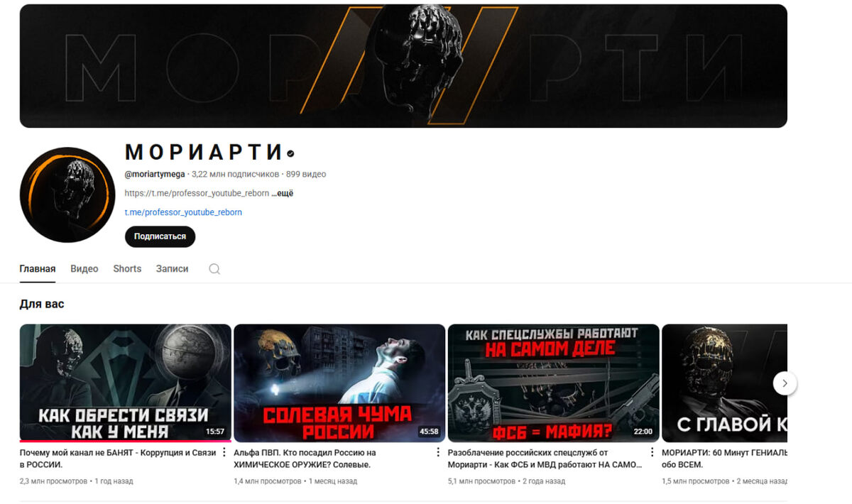852x504 pixels.
Task: Open the round channel avatar picture
Action: point(67,195)
